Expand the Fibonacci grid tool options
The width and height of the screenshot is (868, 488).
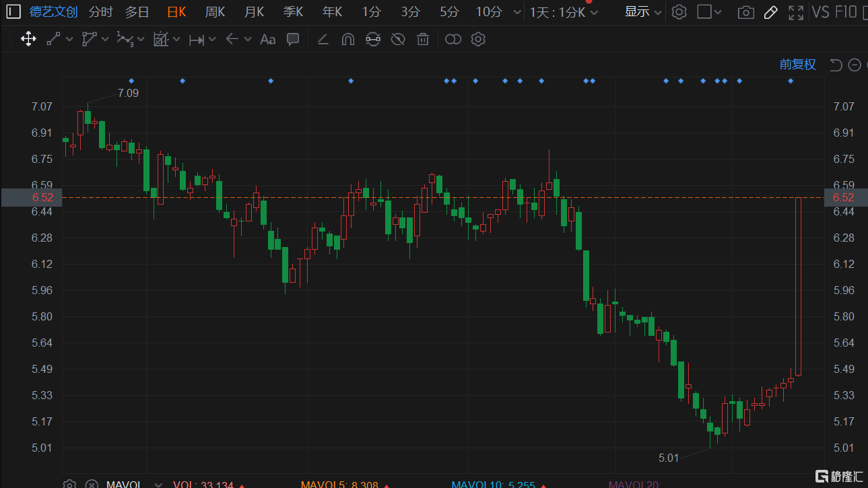[x=176, y=39]
